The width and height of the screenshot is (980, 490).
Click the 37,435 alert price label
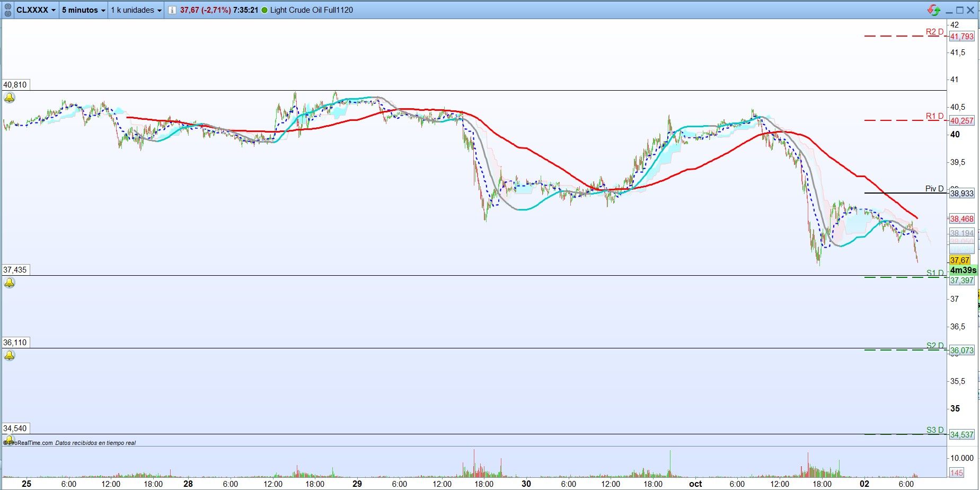pyautogui.click(x=15, y=270)
